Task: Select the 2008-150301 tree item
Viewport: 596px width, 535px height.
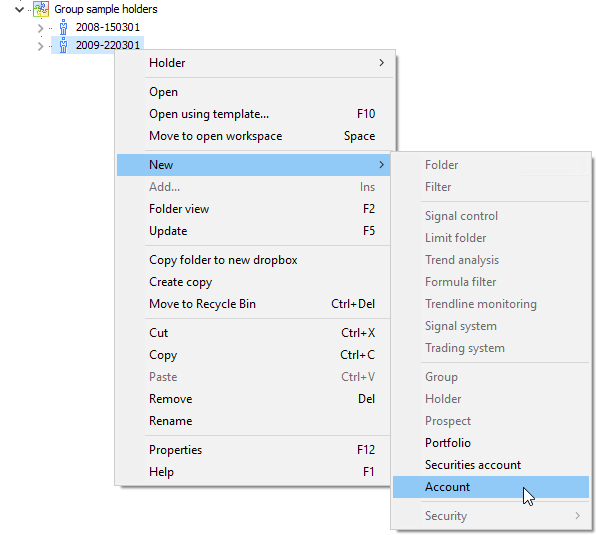Action: click(x=108, y=27)
